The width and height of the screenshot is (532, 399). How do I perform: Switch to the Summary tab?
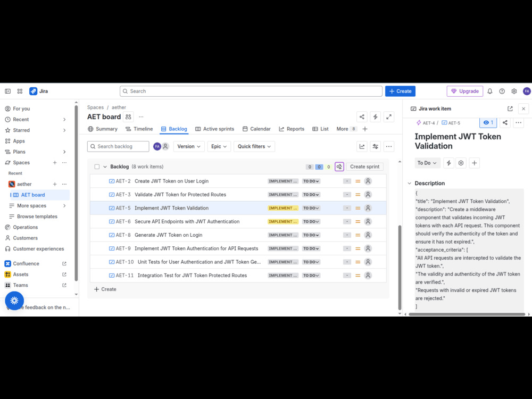point(103,129)
